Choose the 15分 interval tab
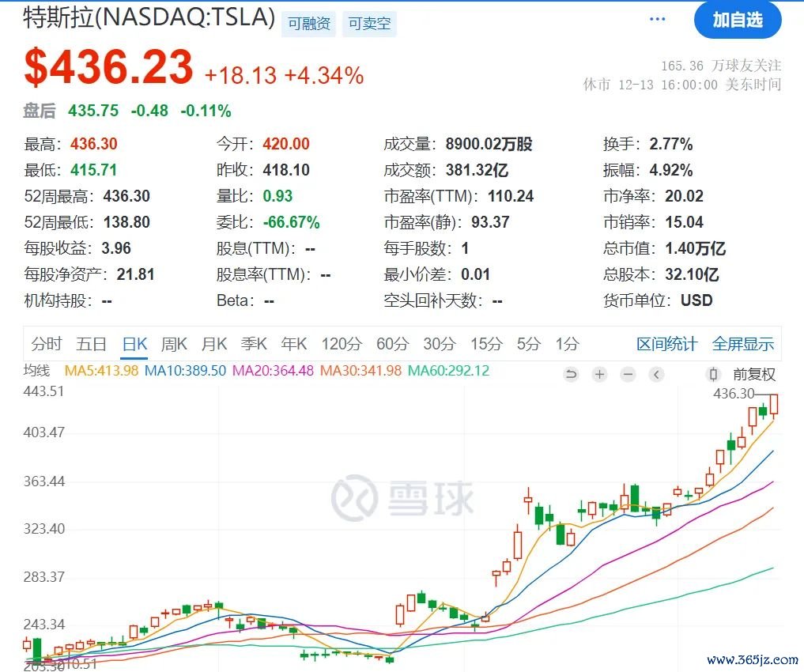The height and width of the screenshot is (672, 804). [486, 344]
